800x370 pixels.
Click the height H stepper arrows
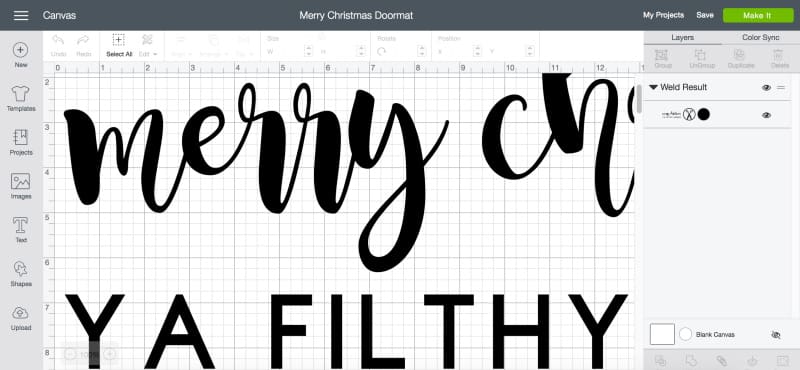pos(362,51)
